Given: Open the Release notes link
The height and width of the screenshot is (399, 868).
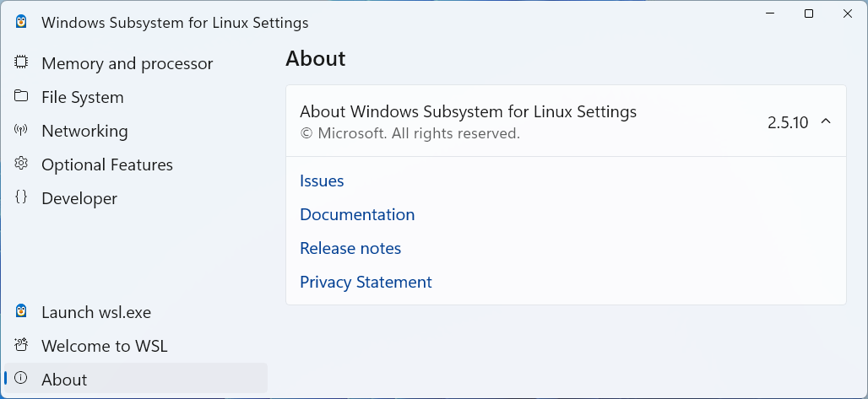Looking at the screenshot, I should click(x=350, y=249).
